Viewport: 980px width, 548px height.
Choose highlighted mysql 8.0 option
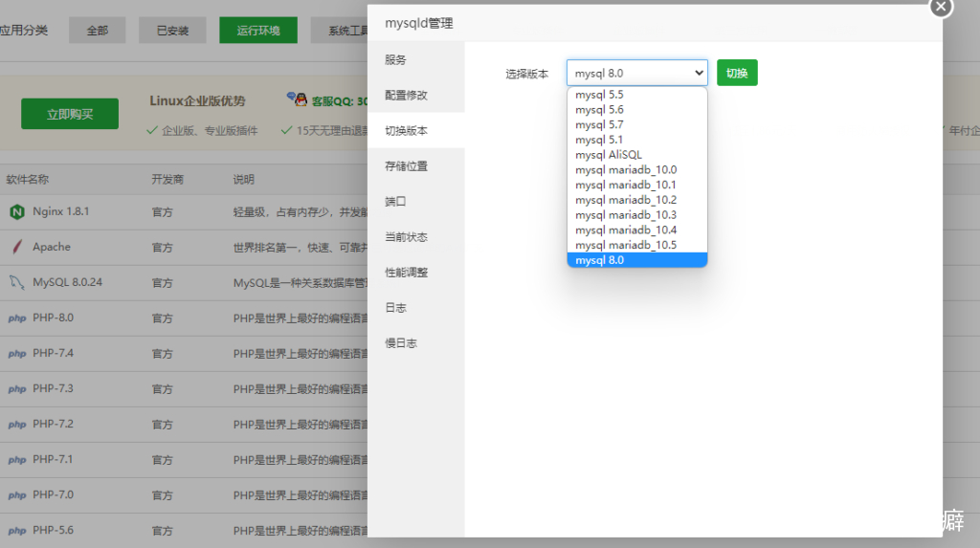click(636, 260)
